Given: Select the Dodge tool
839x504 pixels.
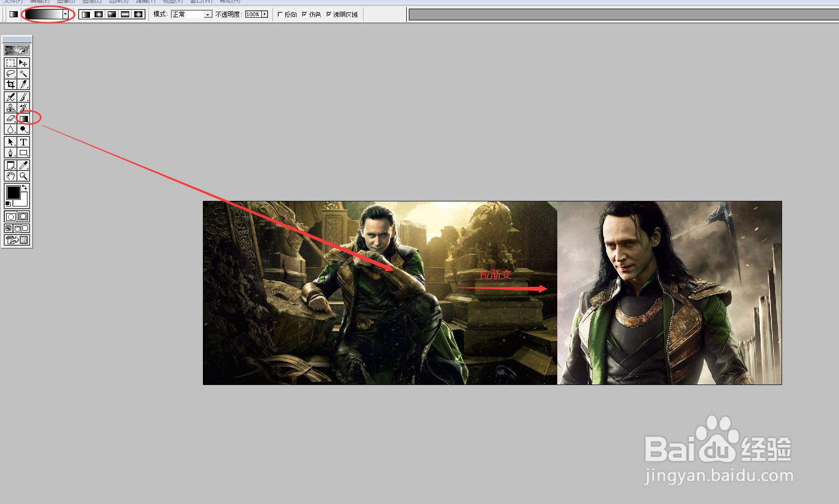Looking at the screenshot, I should [x=23, y=129].
